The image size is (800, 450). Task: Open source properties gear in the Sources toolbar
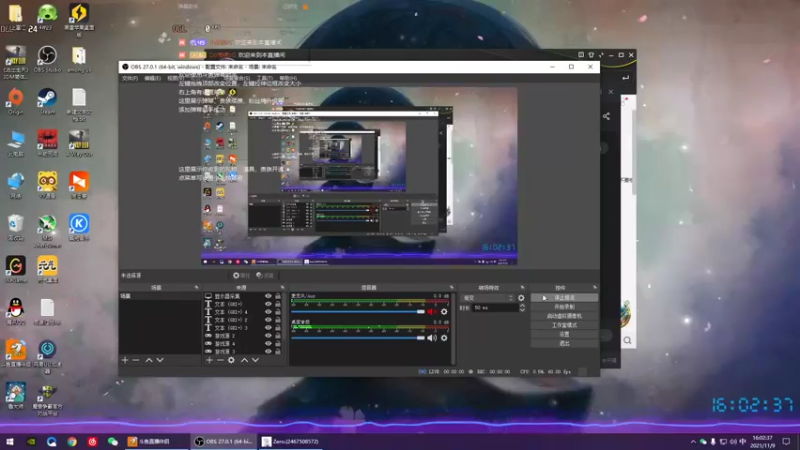[x=232, y=360]
